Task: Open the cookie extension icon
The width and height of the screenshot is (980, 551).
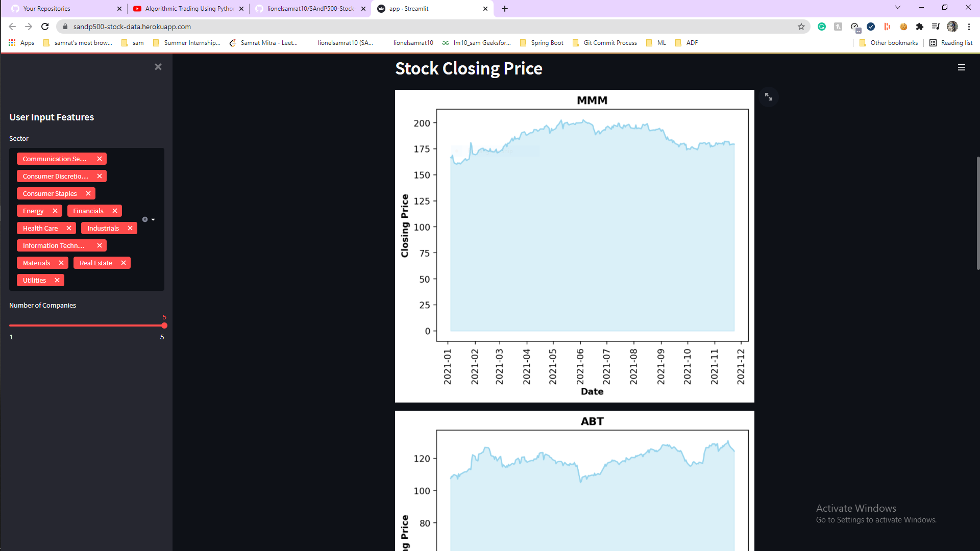Action: pos(903,27)
